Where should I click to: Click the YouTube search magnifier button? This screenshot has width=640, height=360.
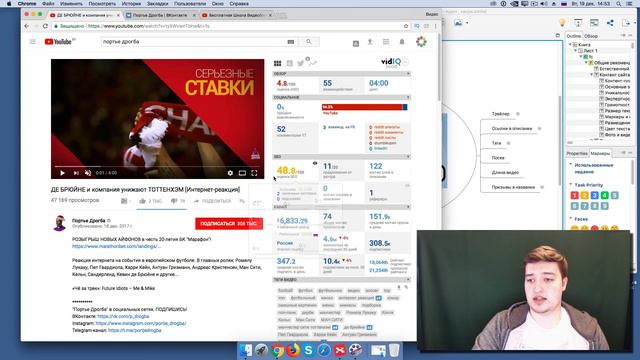point(309,42)
